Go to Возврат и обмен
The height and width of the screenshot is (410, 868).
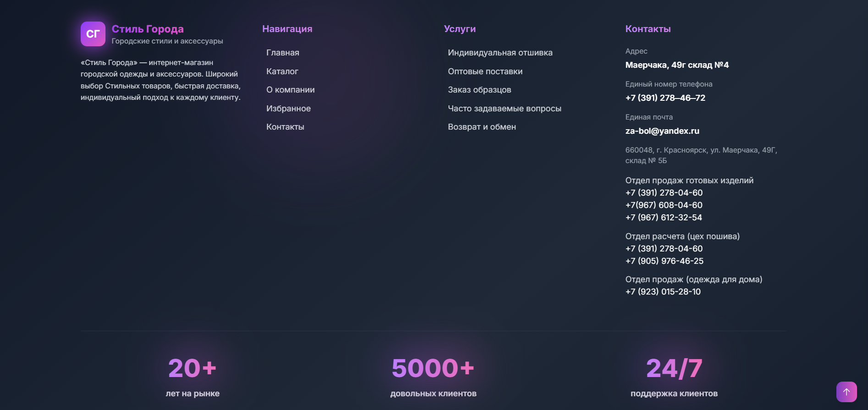pyautogui.click(x=481, y=127)
